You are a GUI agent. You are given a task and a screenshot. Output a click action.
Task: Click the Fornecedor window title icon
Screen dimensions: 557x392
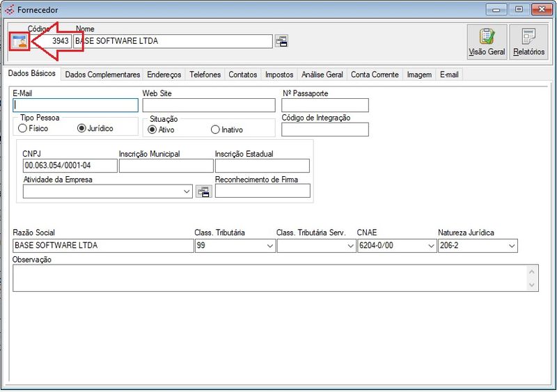point(9,10)
